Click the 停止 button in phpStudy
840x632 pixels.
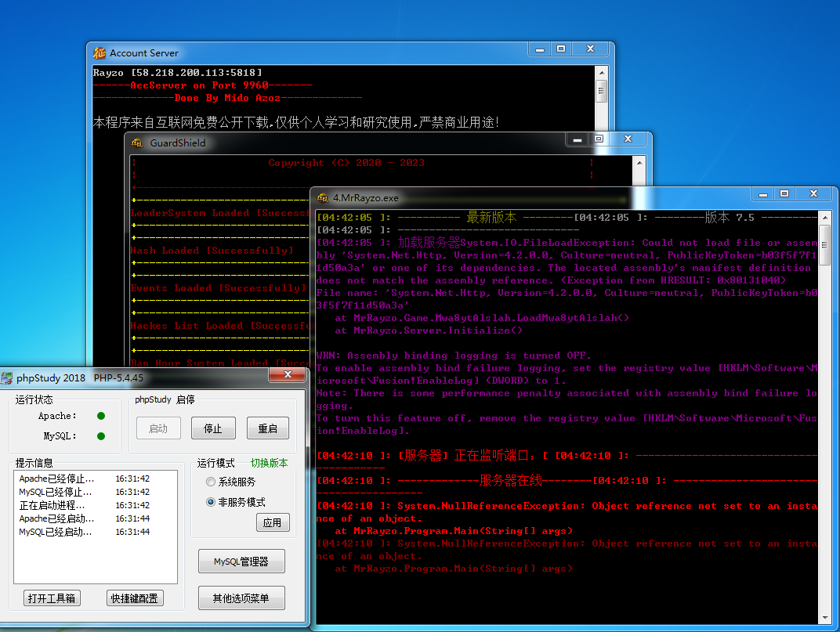click(x=213, y=428)
